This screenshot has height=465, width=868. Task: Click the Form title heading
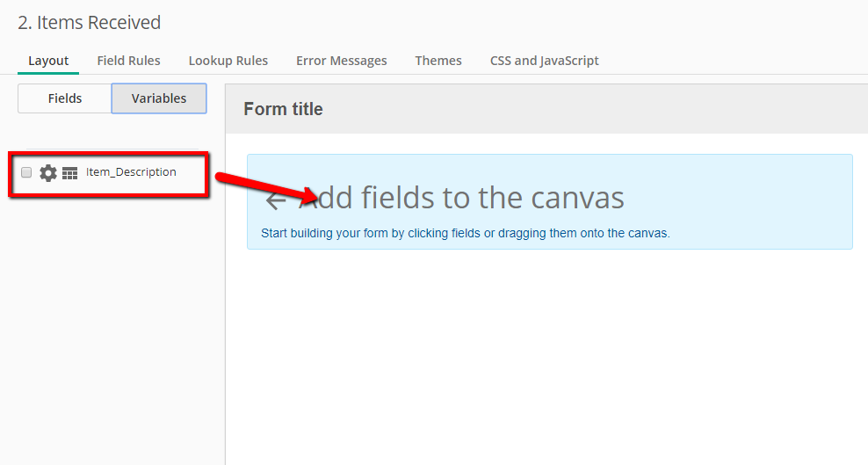click(284, 109)
